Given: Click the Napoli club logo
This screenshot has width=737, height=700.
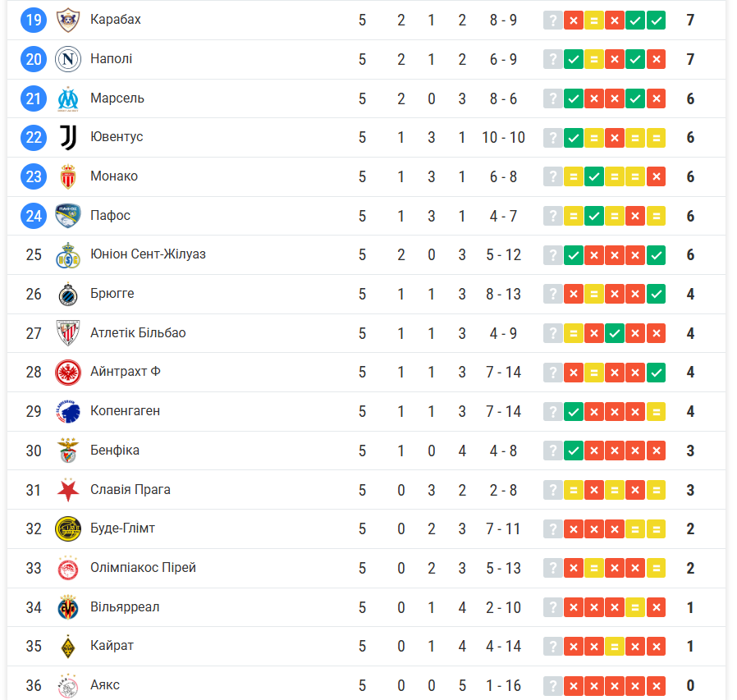Looking at the screenshot, I should (67, 59).
